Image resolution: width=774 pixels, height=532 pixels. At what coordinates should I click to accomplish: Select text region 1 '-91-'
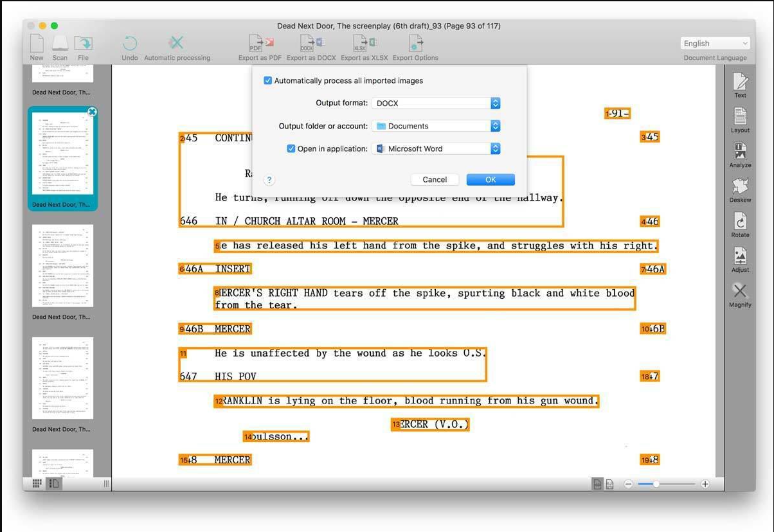click(617, 114)
